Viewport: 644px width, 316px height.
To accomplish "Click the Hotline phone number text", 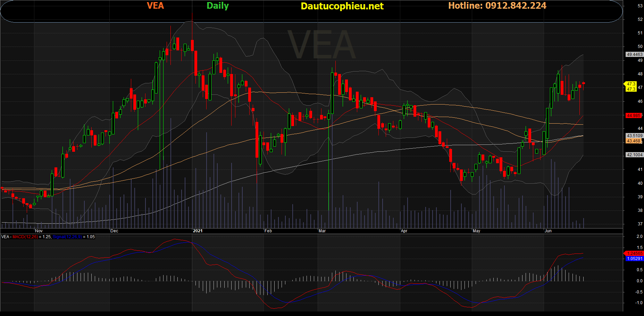I will [497, 6].
